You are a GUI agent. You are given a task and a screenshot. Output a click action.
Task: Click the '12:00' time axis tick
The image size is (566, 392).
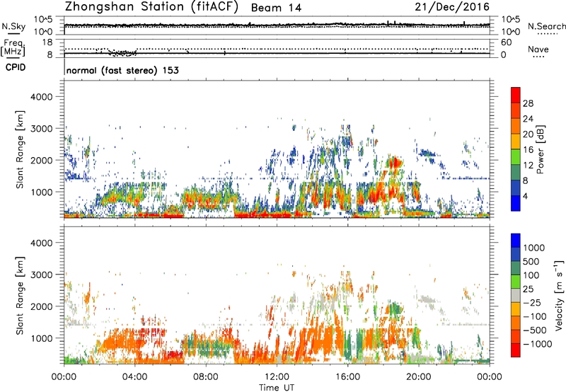coord(277,377)
